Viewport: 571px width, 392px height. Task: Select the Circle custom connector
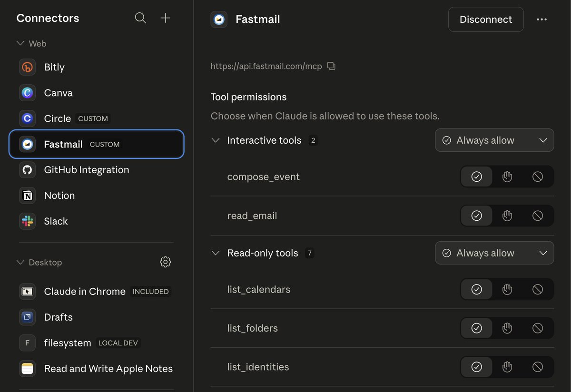(x=97, y=118)
